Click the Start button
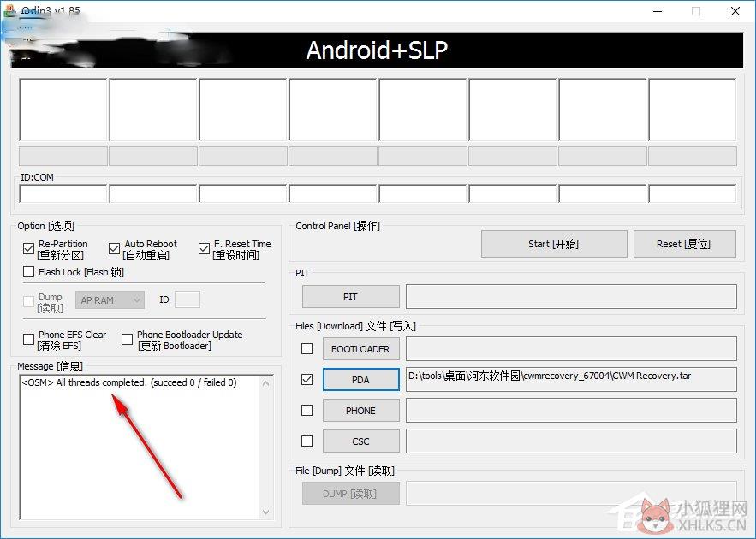The image size is (756, 539). coord(554,244)
